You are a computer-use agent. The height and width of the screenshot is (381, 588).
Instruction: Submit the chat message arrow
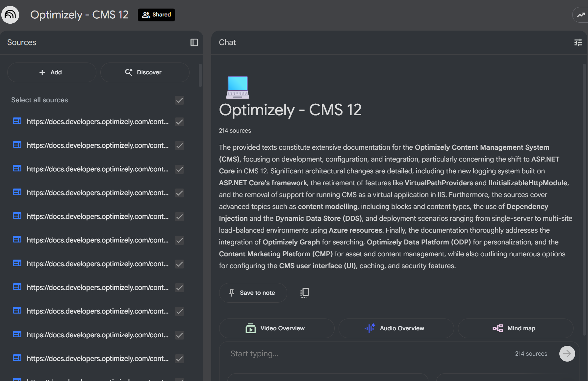click(x=567, y=354)
